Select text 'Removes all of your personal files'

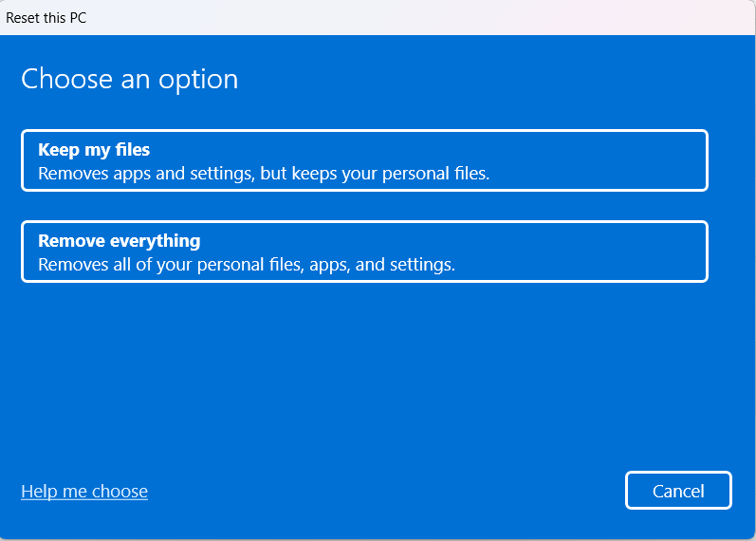coord(171,265)
